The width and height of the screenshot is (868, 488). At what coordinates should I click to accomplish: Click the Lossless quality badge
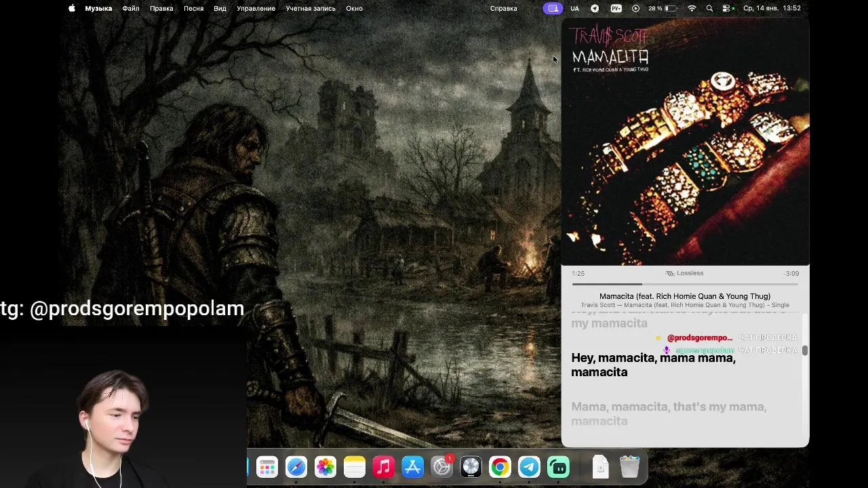click(684, 273)
